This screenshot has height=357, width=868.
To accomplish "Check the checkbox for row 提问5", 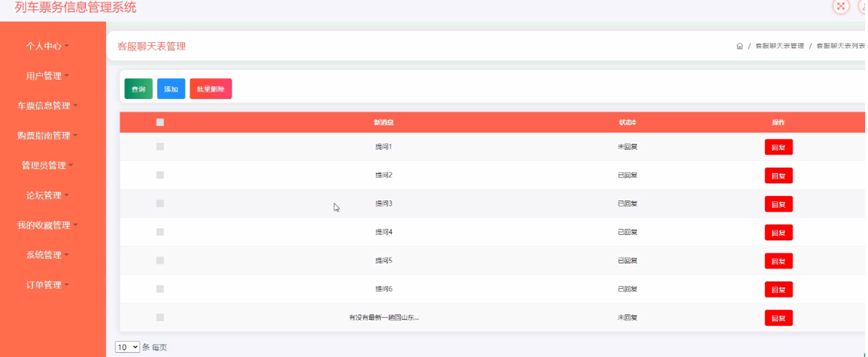I will pos(160,260).
